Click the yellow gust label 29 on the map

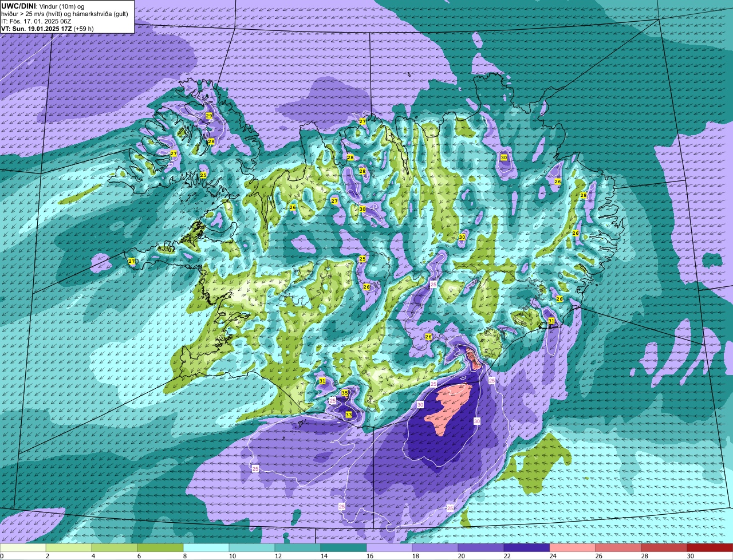(209, 116)
